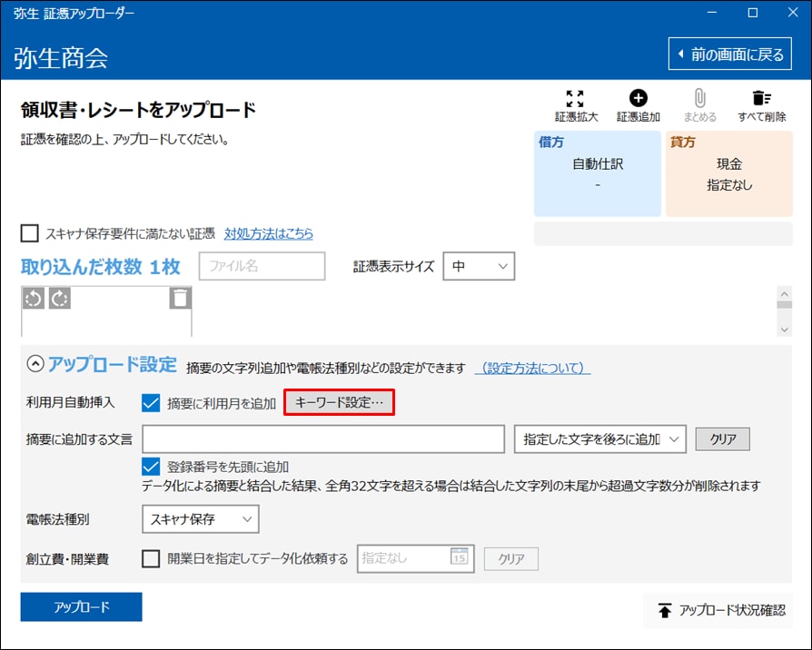The image size is (812, 650).
Task: Click the キーワード設定 button
Action: pyautogui.click(x=340, y=402)
